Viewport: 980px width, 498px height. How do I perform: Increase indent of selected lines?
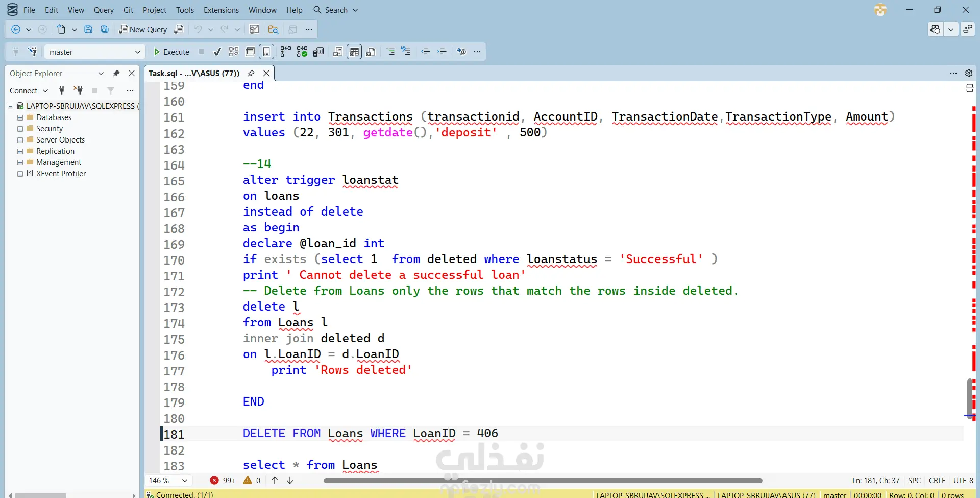(x=442, y=52)
